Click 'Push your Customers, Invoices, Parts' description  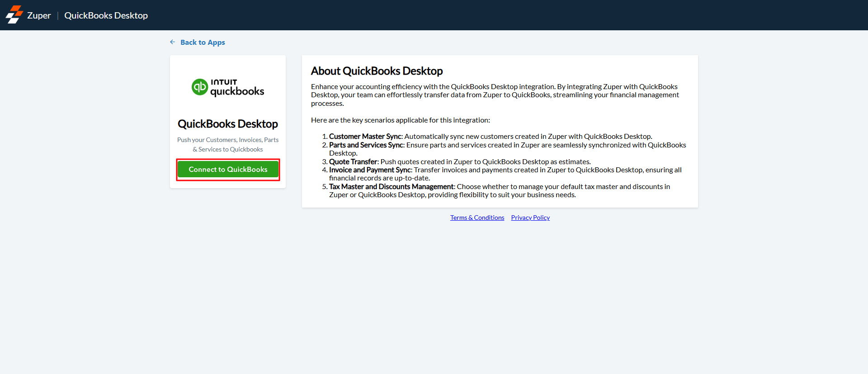(x=228, y=144)
